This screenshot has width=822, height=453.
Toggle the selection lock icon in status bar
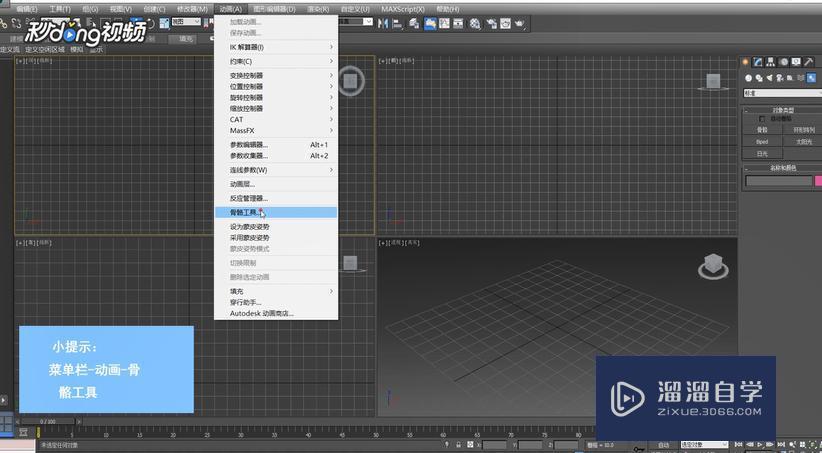458,445
